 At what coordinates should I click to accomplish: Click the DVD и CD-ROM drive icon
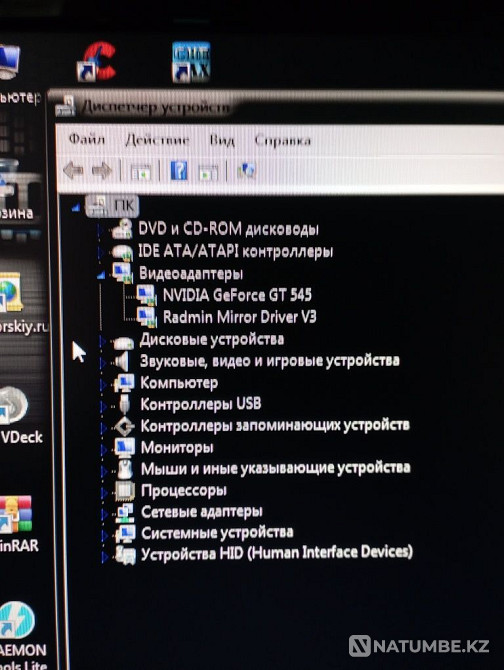(122, 229)
